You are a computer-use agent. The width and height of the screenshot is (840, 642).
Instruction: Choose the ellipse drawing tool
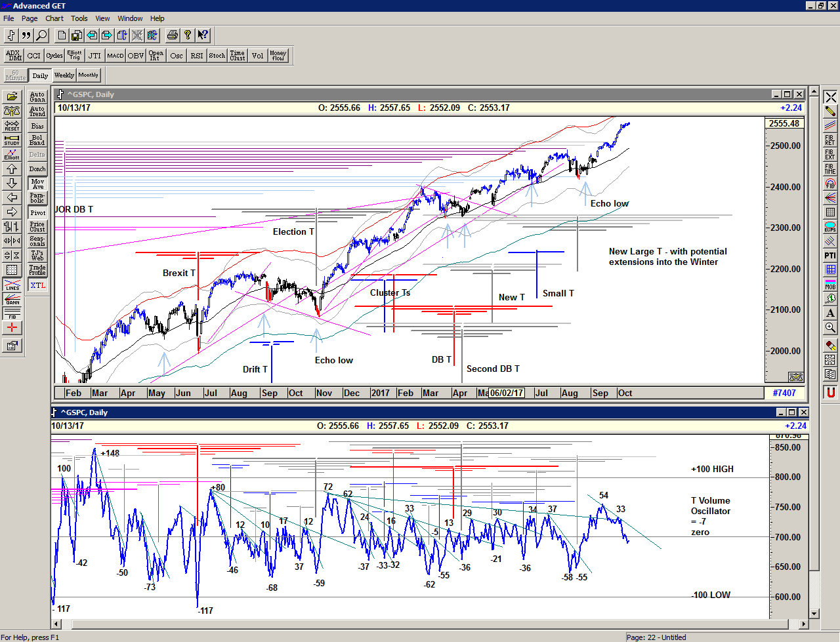coord(830,227)
